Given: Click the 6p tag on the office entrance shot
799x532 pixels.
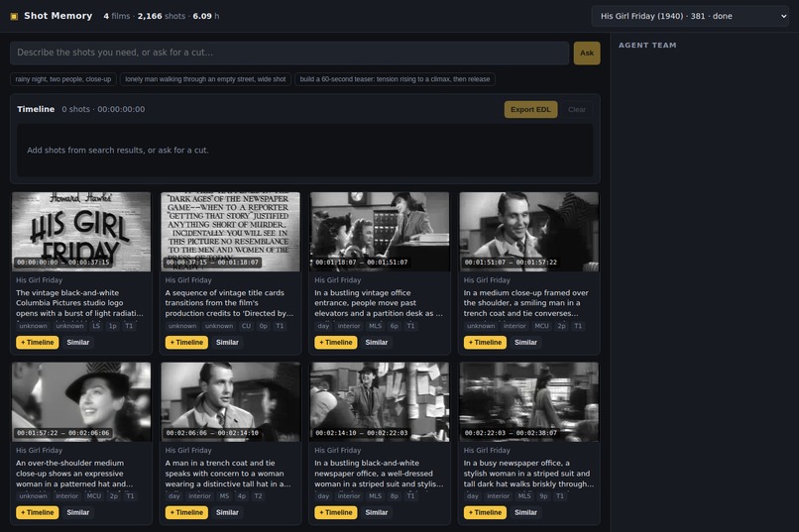Looking at the screenshot, I should [x=395, y=326].
